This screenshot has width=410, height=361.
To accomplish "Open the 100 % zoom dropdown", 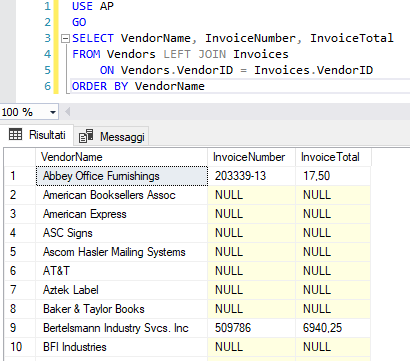I will pos(53,112).
